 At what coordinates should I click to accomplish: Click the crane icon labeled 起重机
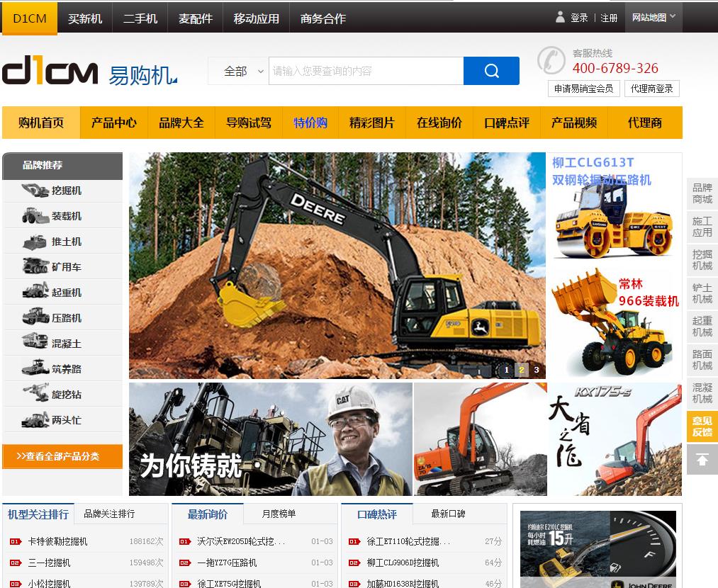(x=35, y=292)
